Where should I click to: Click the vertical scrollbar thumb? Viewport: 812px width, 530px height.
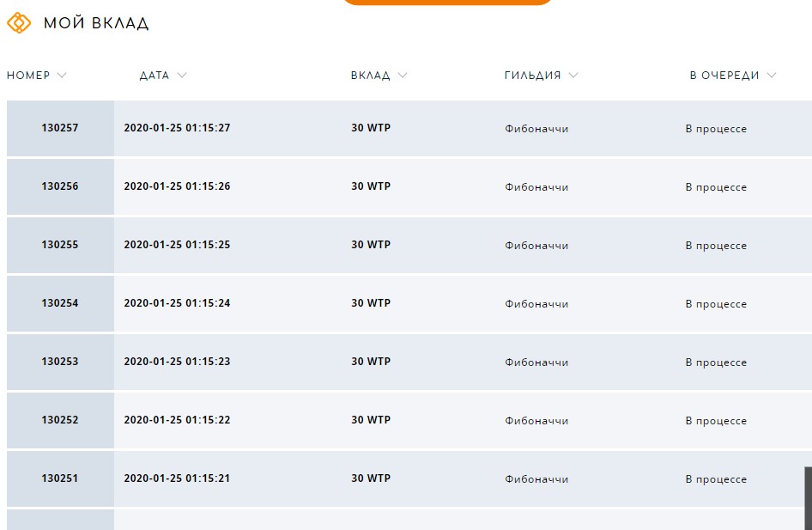click(808, 498)
